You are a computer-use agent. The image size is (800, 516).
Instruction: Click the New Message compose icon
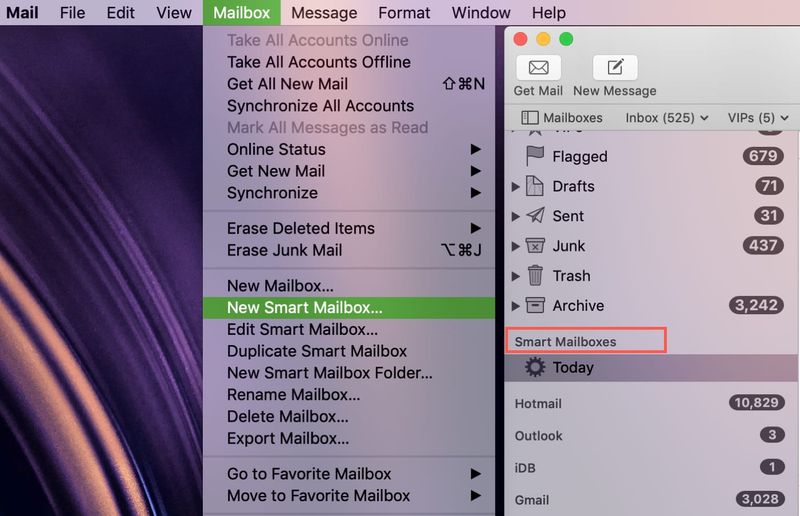[615, 67]
